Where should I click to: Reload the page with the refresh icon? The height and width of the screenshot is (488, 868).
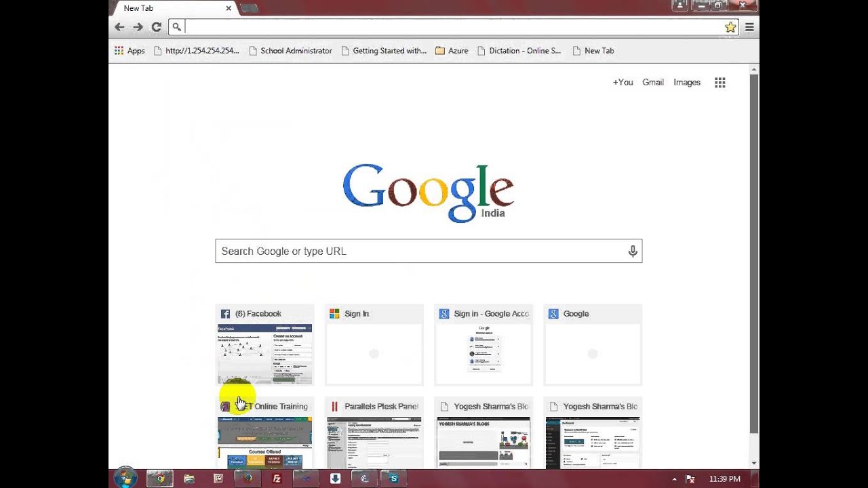(156, 27)
